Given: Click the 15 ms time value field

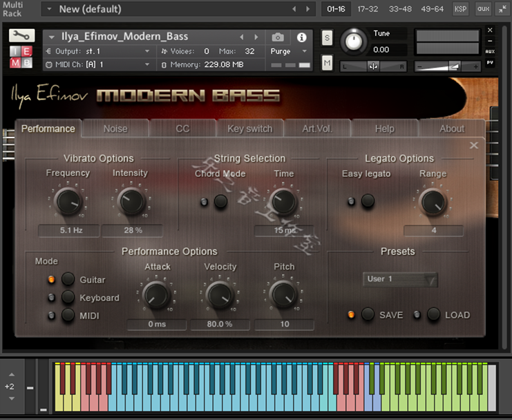Looking at the screenshot, I should pyautogui.click(x=284, y=231).
